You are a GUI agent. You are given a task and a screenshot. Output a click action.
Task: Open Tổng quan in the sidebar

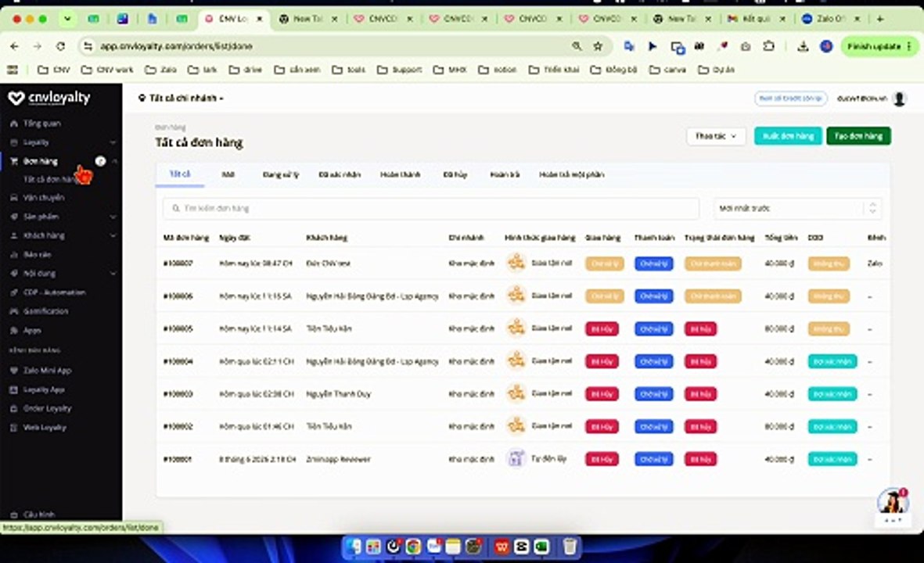point(41,124)
